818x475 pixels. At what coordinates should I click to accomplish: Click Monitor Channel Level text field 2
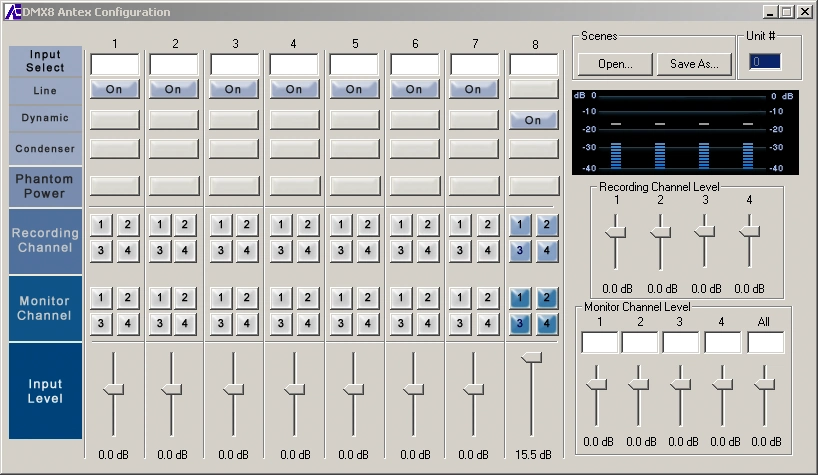640,343
